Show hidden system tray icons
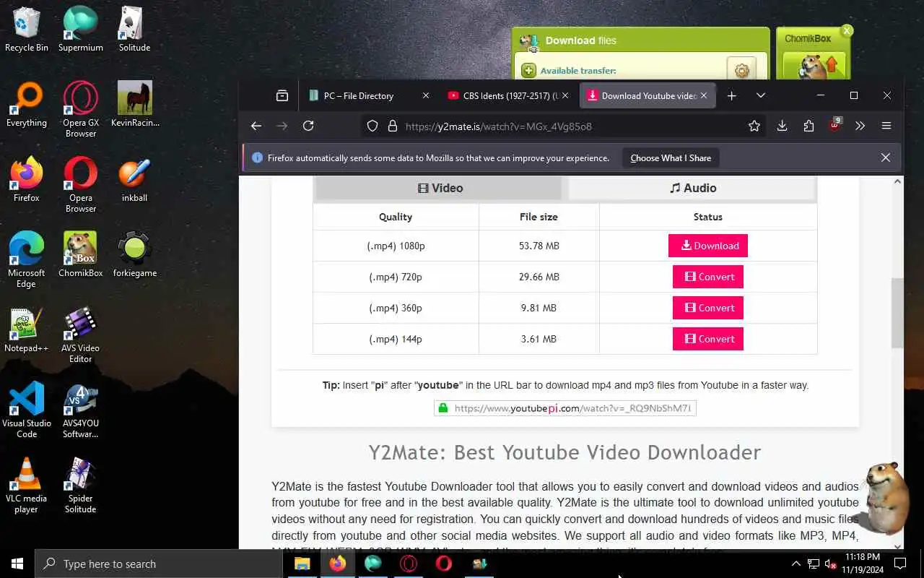The width and height of the screenshot is (924, 578). (x=796, y=564)
